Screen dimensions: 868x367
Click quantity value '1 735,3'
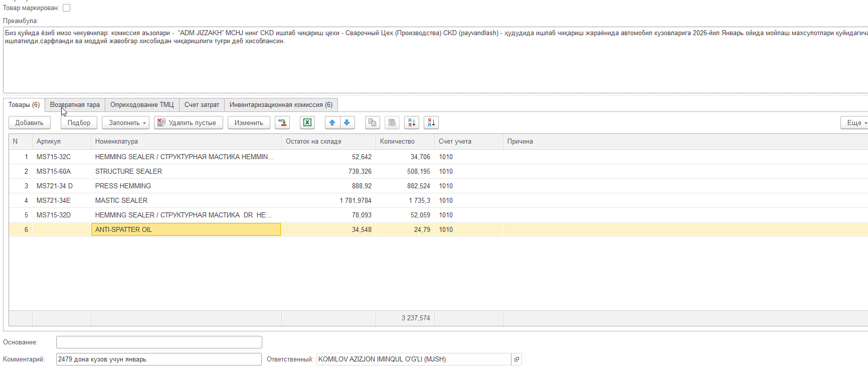coord(419,201)
